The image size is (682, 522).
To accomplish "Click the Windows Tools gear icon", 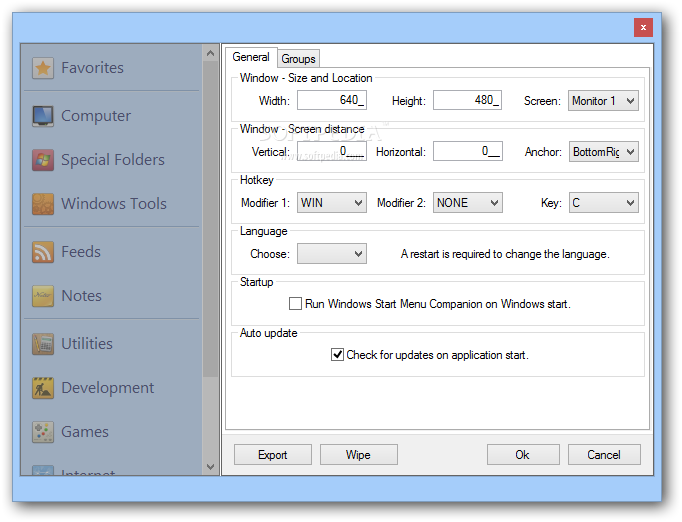I will tap(43, 204).
